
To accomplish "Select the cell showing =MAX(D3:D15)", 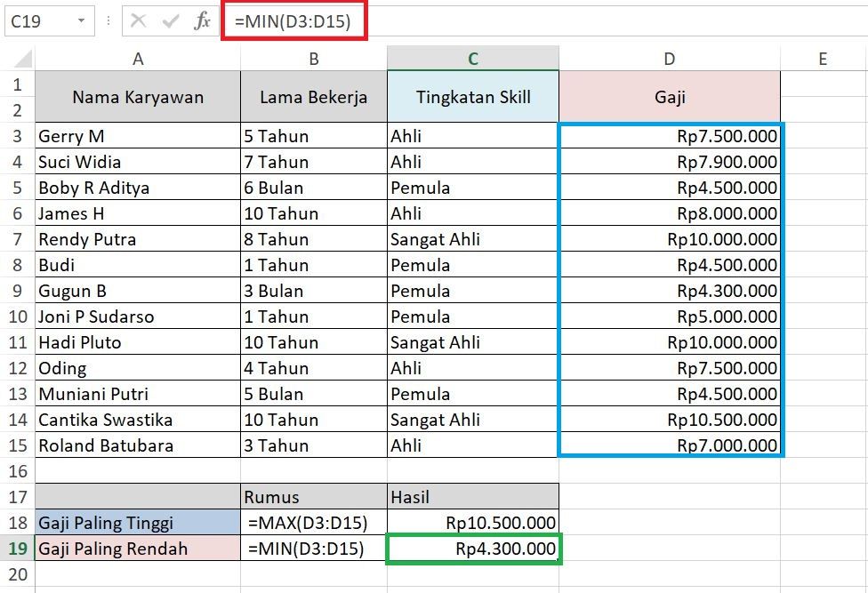I will coord(313,523).
